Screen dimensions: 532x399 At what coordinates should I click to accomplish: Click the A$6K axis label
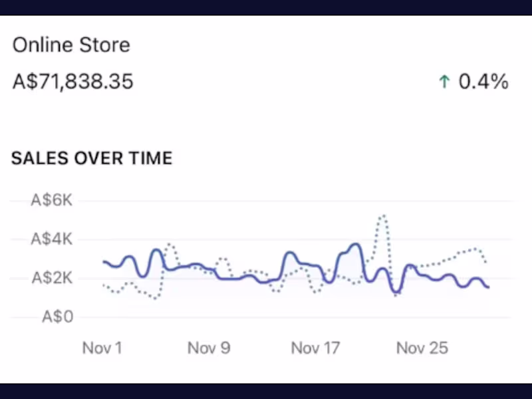point(52,200)
